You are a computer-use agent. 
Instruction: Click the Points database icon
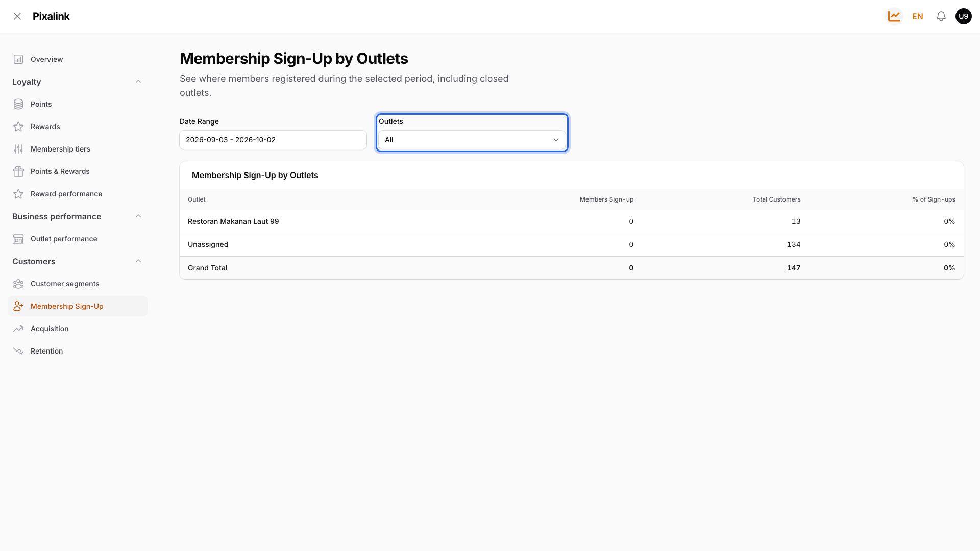tap(18, 104)
